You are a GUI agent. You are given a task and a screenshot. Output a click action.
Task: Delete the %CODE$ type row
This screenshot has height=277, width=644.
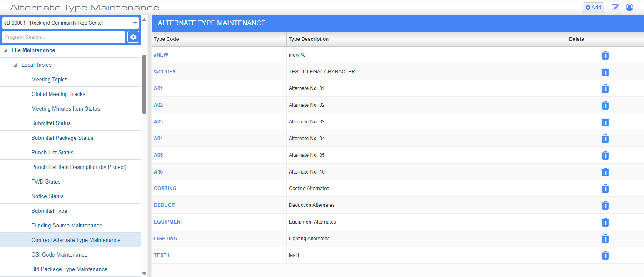pos(605,72)
